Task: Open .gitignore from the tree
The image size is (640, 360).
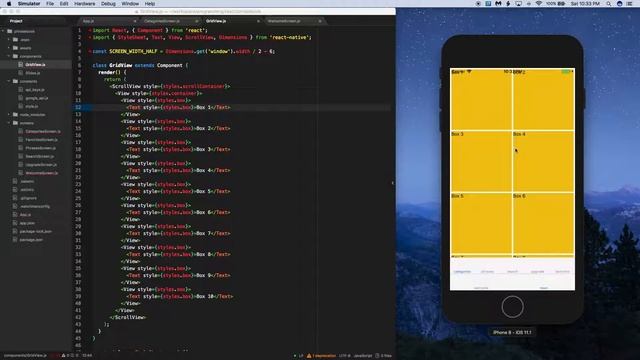Action: click(28, 198)
